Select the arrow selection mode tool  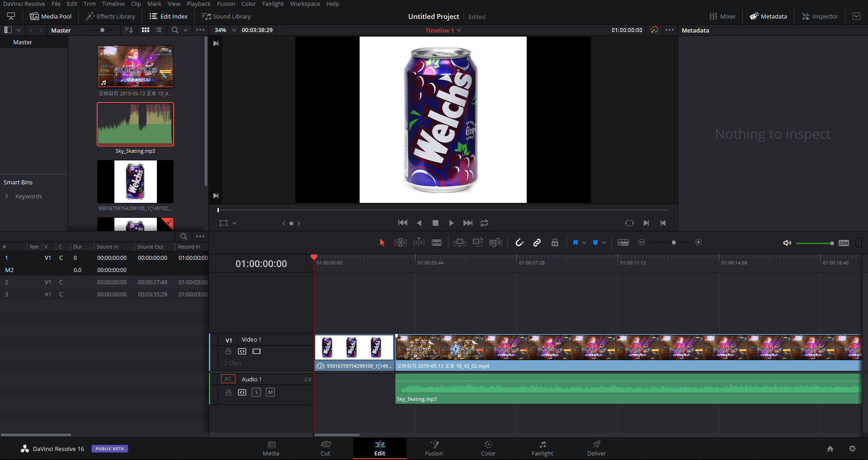pos(382,243)
